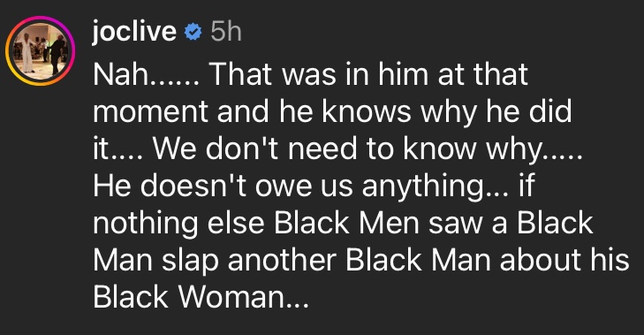
Task: Open the joclive username link
Action: coord(134,32)
